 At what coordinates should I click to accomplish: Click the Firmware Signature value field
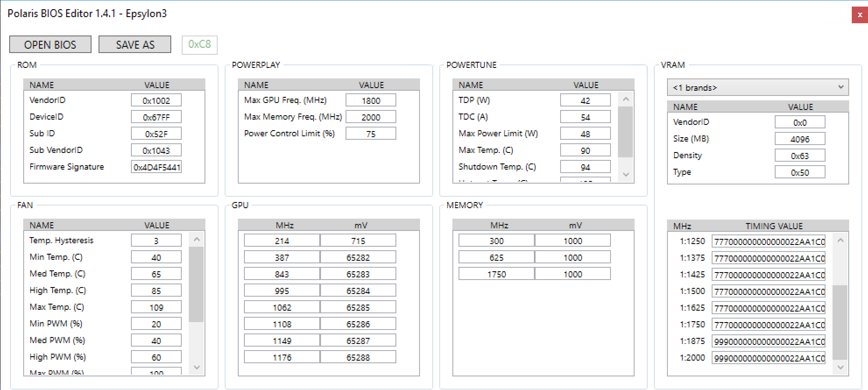click(156, 167)
